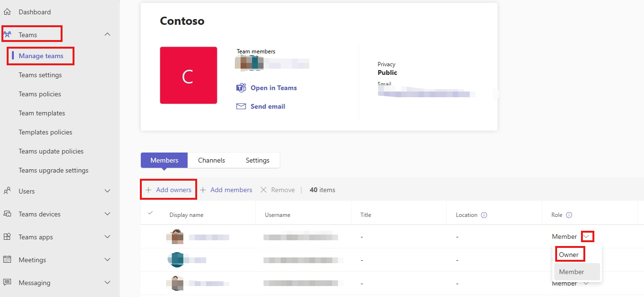Click the Remove button

[x=277, y=190]
